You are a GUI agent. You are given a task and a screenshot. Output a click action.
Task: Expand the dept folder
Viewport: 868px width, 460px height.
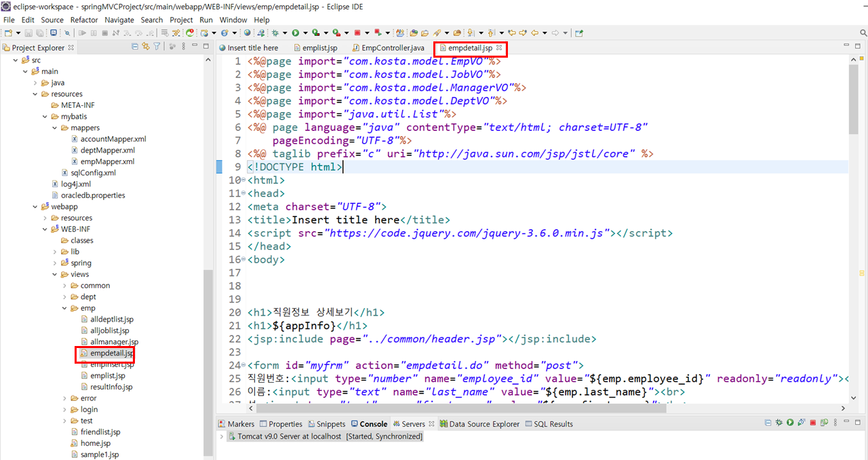(64, 296)
